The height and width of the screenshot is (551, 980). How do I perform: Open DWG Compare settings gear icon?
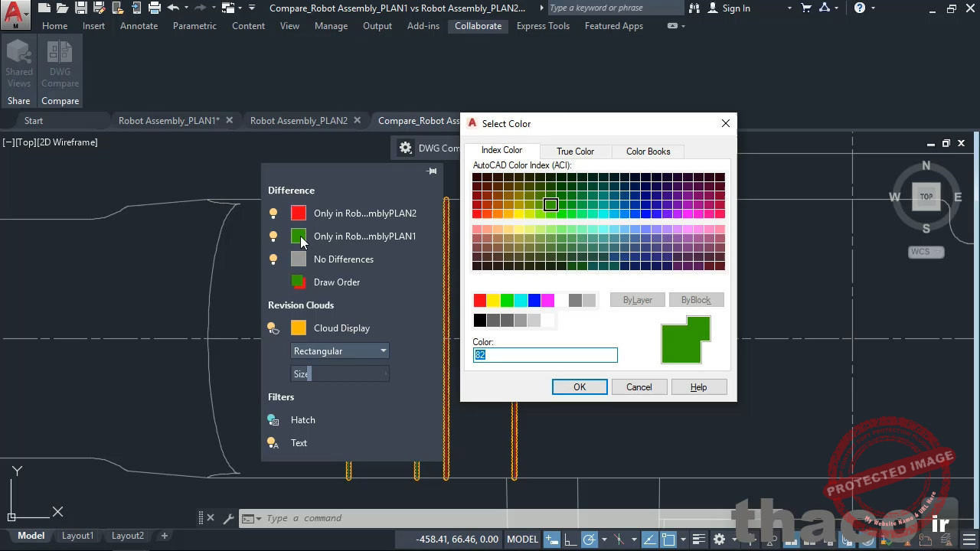pyautogui.click(x=406, y=148)
